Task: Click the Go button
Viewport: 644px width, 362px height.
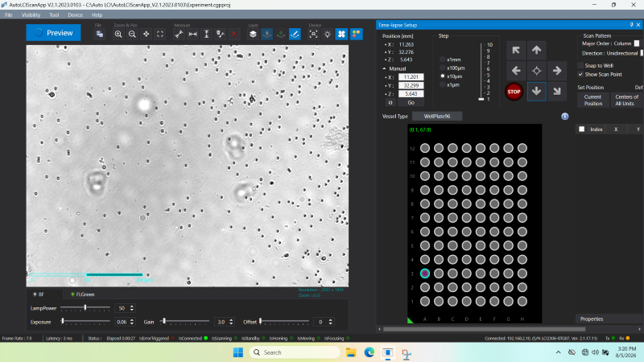Action: point(411,103)
